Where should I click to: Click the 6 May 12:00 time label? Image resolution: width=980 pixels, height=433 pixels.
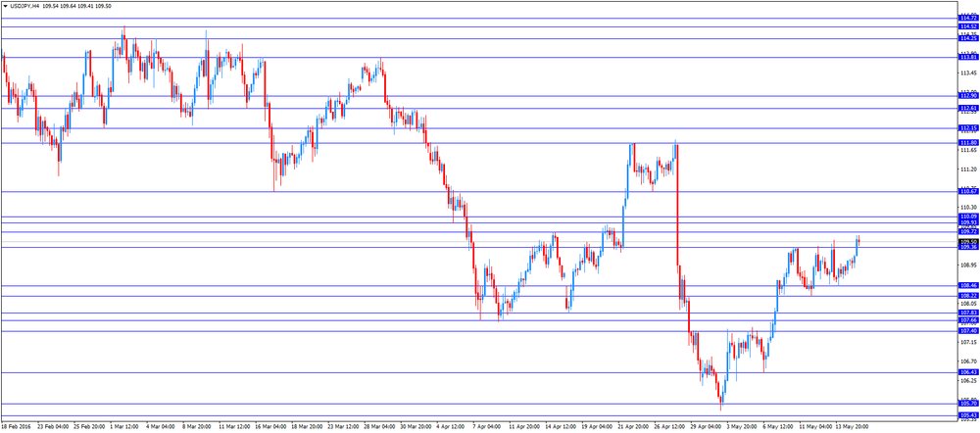coord(779,427)
